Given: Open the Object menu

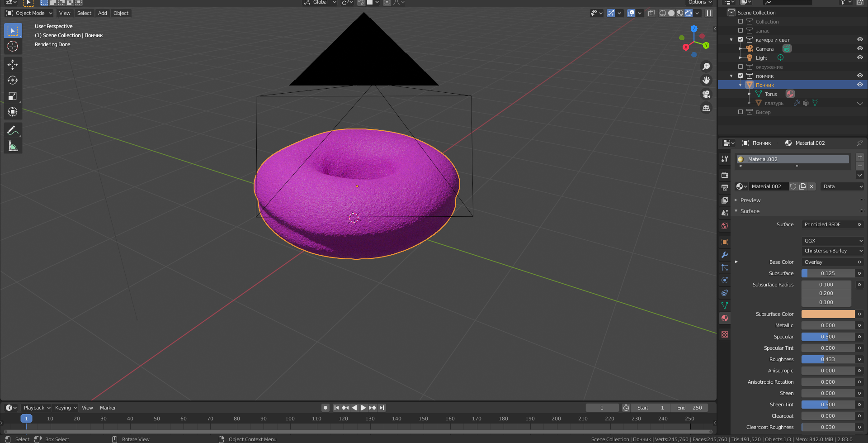Looking at the screenshot, I should point(121,13).
